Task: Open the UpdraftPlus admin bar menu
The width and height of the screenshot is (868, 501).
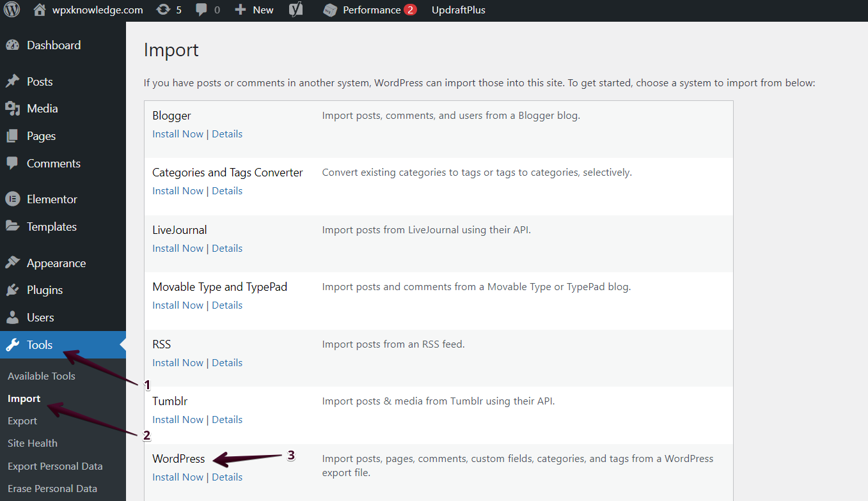Action: click(459, 10)
